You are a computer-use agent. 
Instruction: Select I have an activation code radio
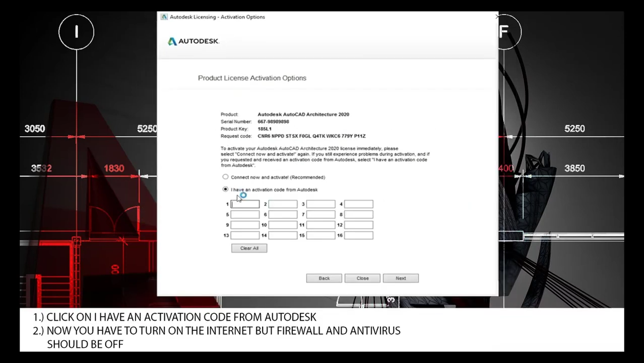225,190
